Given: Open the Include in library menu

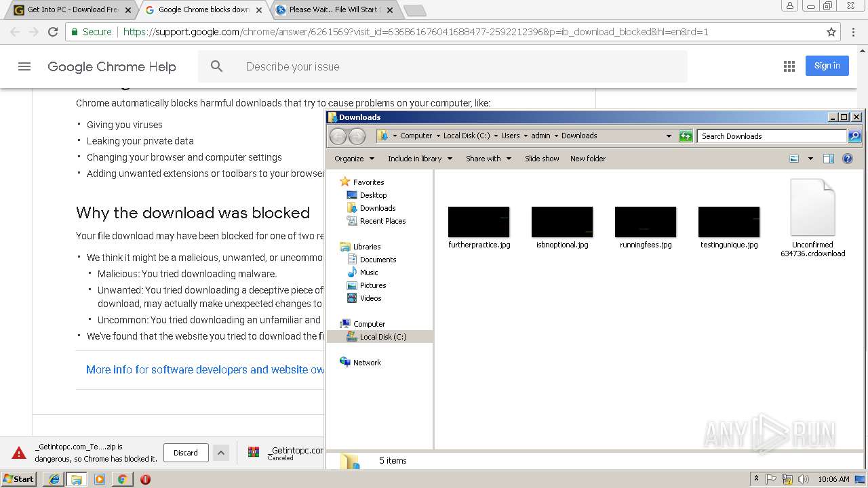Looking at the screenshot, I should click(x=420, y=159).
